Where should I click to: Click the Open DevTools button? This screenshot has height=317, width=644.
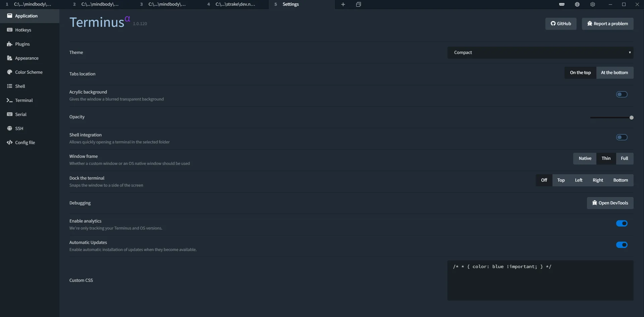pos(610,203)
